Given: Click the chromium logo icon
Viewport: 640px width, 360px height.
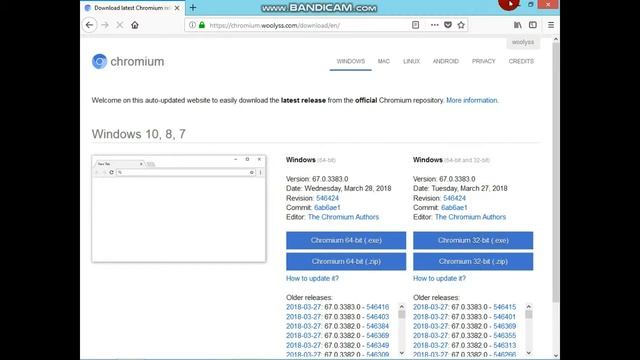Looking at the screenshot, I should pos(99,61).
